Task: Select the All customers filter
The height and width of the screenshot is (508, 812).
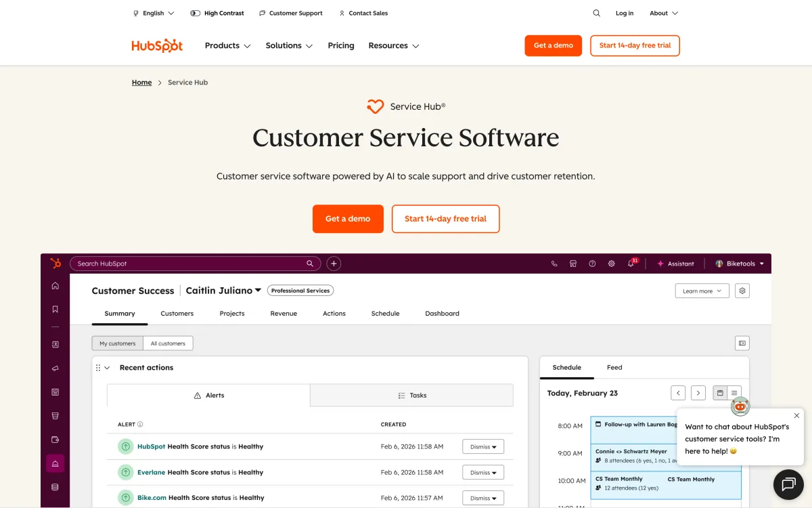Action: [x=168, y=343]
